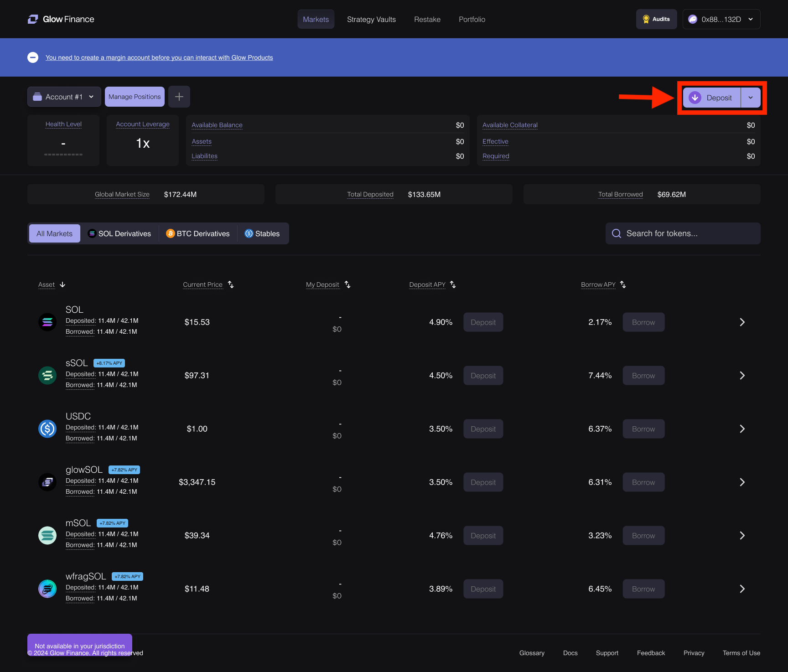Sort by Borrow APY arrows icon
788x672 pixels.
click(x=623, y=284)
